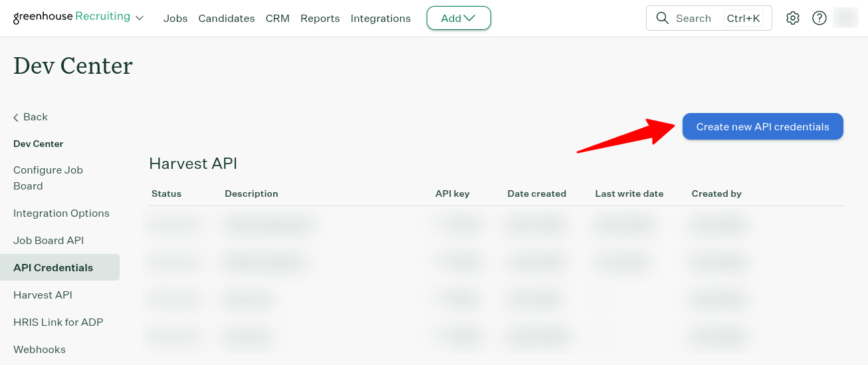
Task: Click the Search input field
Action: click(709, 18)
